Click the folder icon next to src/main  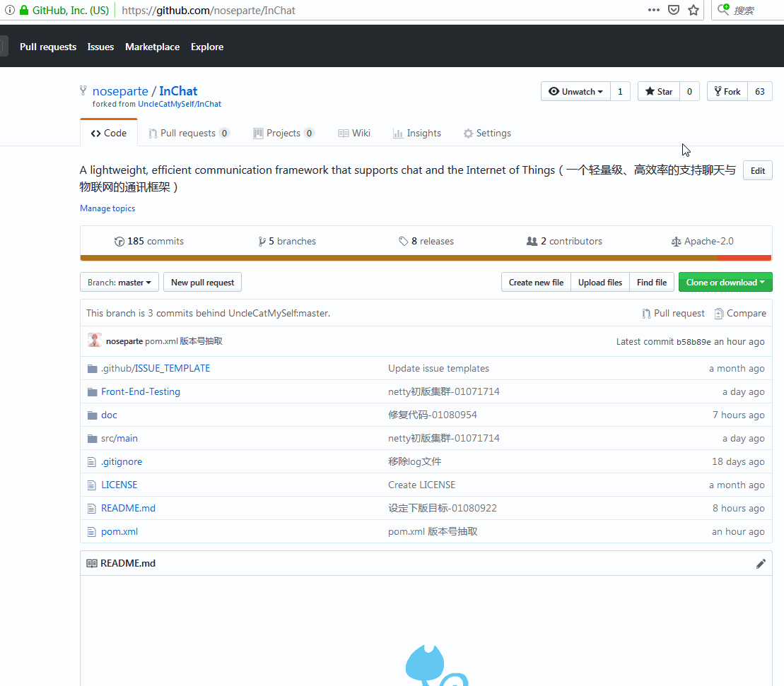pyautogui.click(x=92, y=438)
